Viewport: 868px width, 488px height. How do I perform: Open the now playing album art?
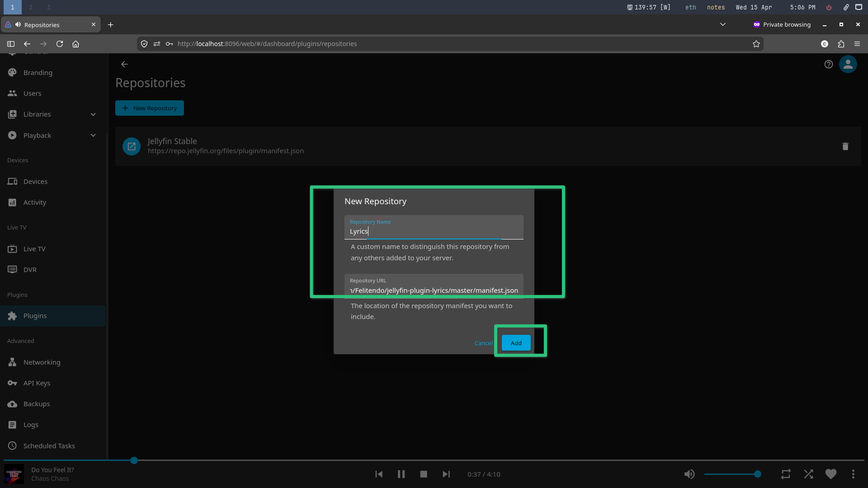[x=14, y=474]
